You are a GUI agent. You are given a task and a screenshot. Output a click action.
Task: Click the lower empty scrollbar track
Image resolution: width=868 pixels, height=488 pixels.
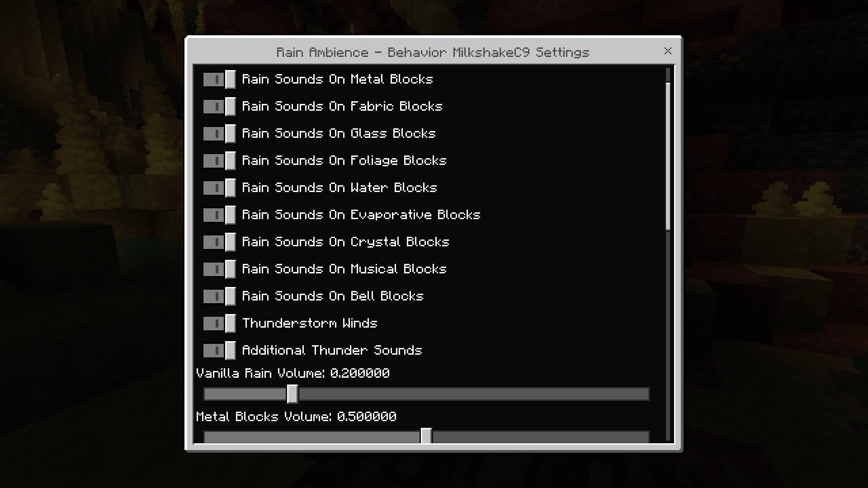pos(668,337)
